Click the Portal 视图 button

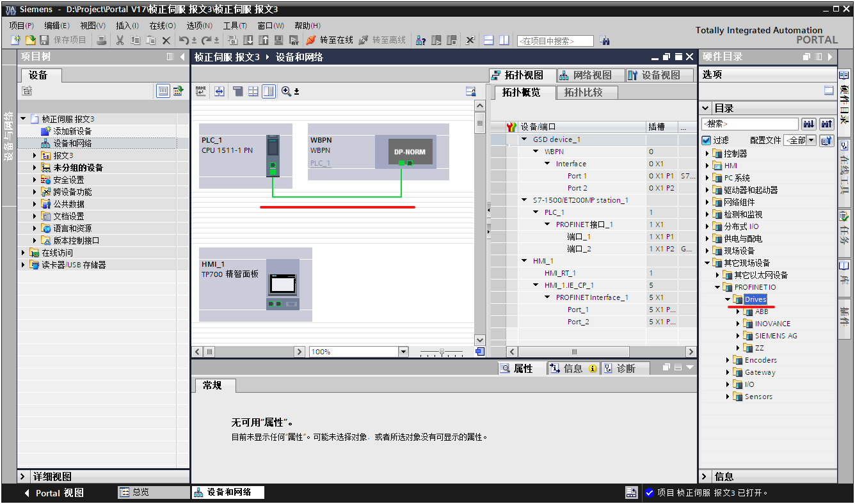53,493
